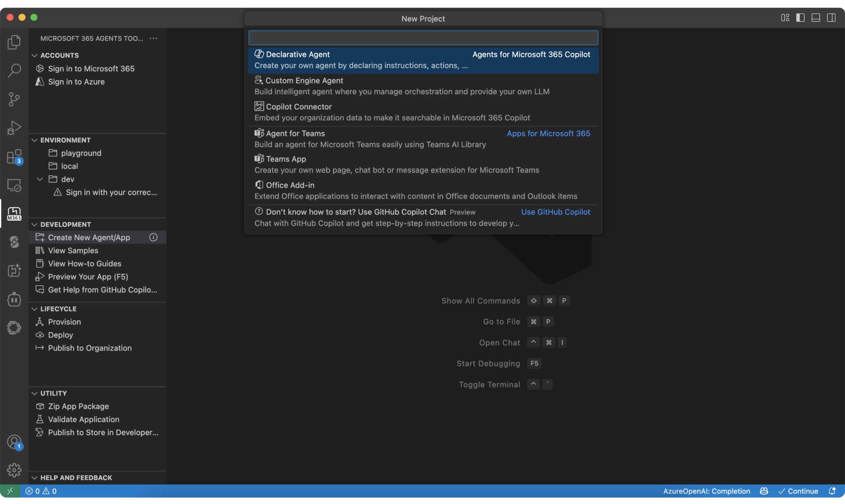
Task: Click Sign in to Microsoft 365
Action: [98, 69]
